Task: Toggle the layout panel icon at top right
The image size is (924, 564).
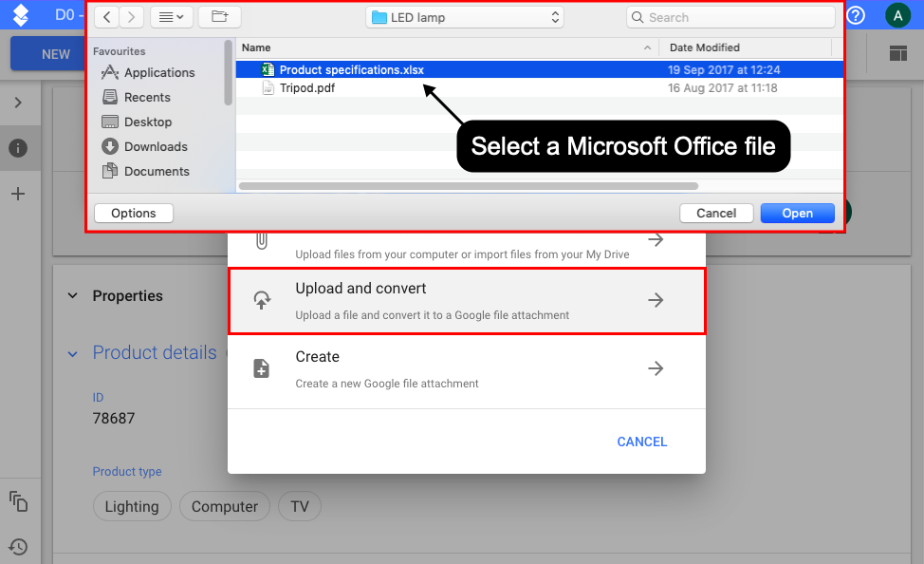Action: [897, 54]
